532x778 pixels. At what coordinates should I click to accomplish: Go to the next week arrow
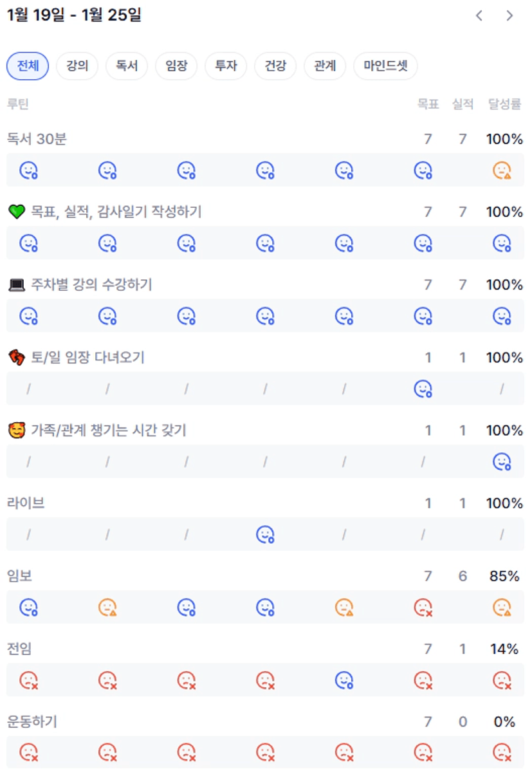click(x=509, y=16)
